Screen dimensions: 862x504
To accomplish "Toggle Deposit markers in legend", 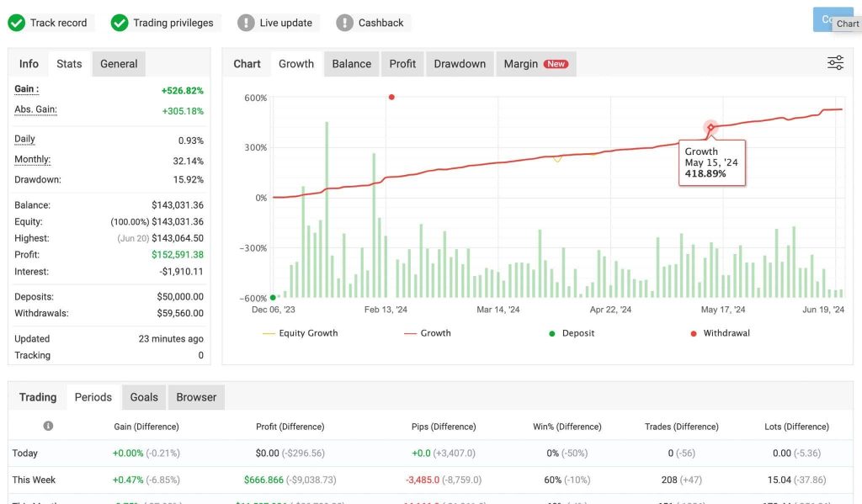I will click(572, 333).
